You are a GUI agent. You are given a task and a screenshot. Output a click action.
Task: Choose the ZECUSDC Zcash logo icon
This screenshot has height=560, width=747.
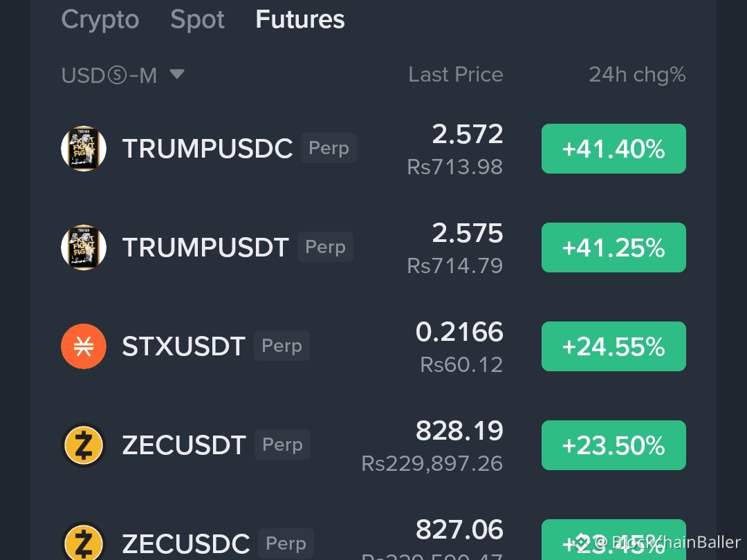tap(84, 542)
